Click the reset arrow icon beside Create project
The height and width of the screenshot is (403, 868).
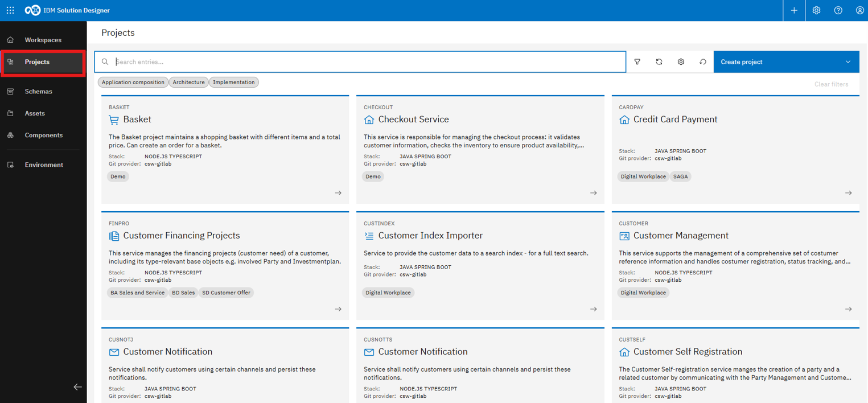point(703,62)
